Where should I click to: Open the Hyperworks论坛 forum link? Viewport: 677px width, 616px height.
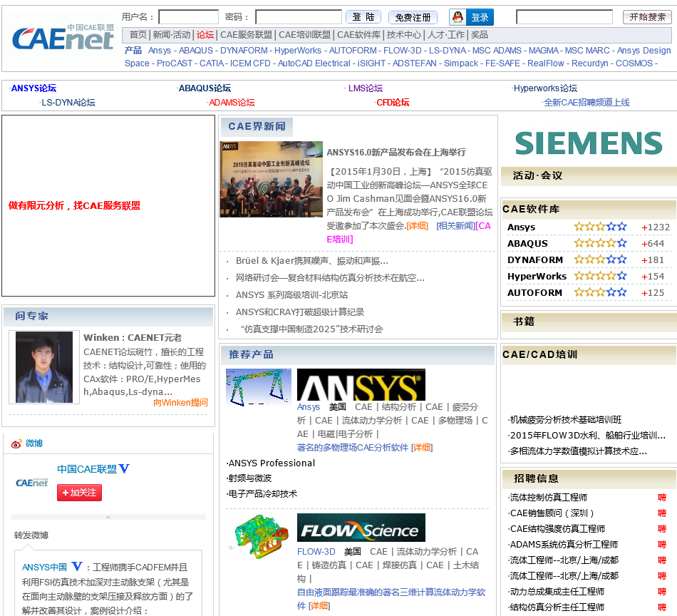point(545,88)
